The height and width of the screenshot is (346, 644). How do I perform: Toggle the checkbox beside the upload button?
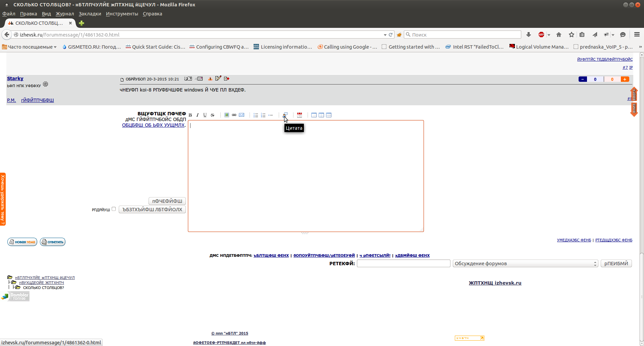pos(114,209)
